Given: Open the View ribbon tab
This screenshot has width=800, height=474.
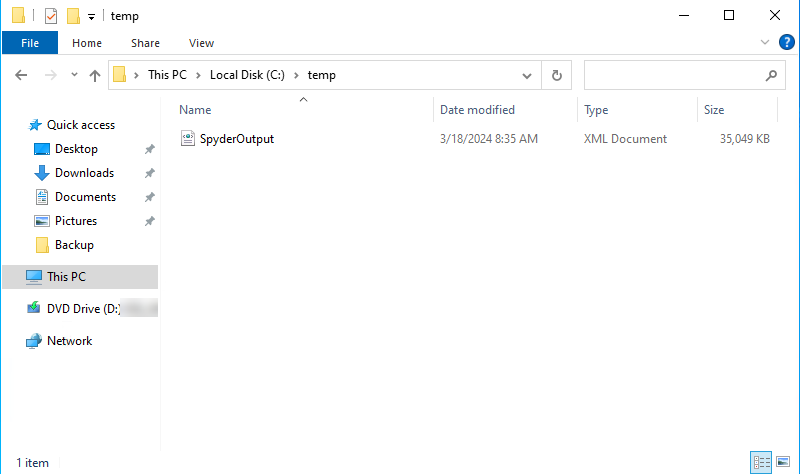Looking at the screenshot, I should pos(201,43).
